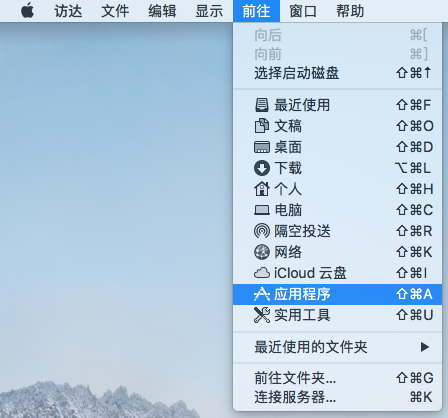The width and height of the screenshot is (448, 418).
Task: Select the 最近使用 menu entry
Action: click(x=337, y=105)
